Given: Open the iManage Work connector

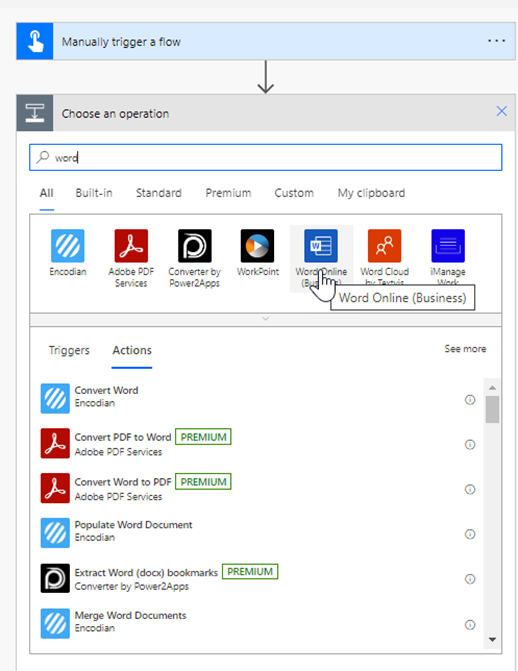Looking at the screenshot, I should (448, 246).
